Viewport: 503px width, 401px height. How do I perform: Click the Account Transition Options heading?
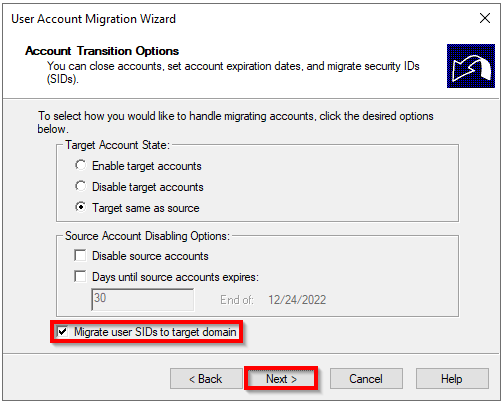[102, 51]
